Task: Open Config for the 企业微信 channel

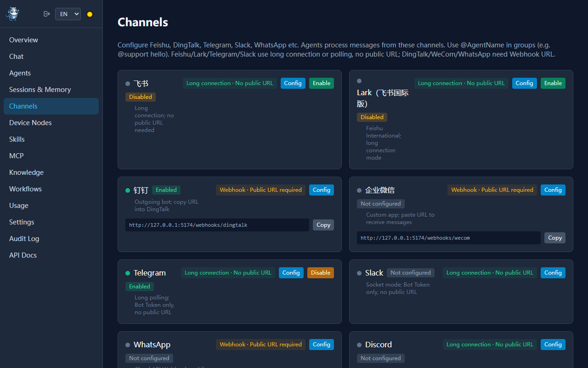Action: tap(553, 190)
